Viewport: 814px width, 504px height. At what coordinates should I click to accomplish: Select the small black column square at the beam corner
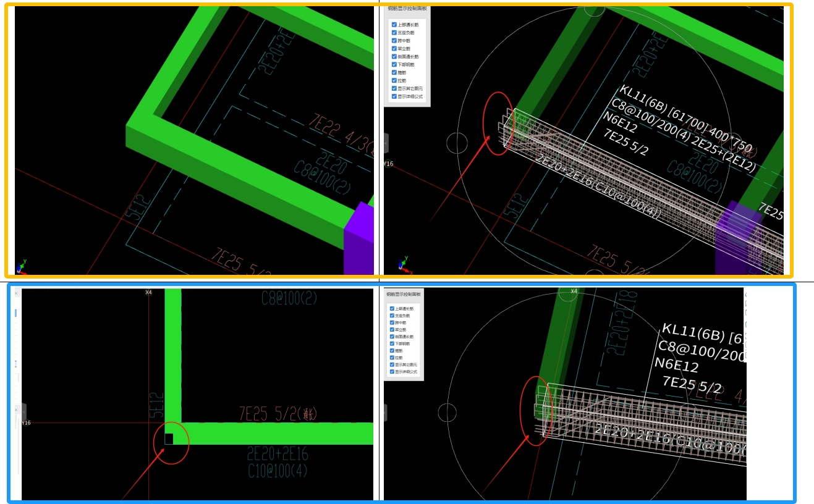click(169, 439)
